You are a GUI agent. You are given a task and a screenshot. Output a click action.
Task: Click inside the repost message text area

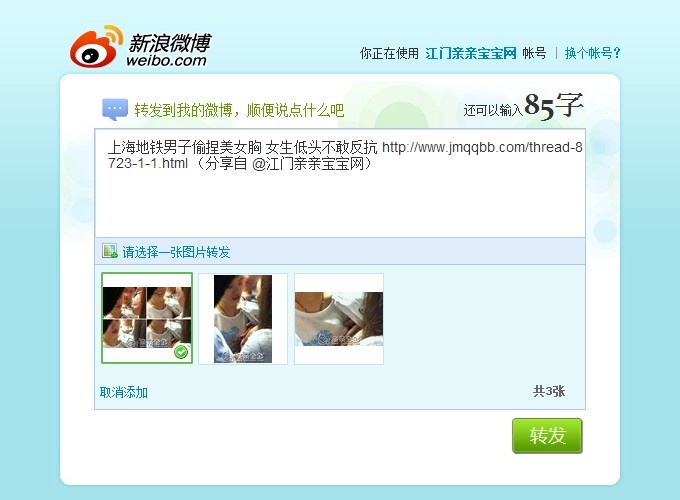click(x=340, y=183)
